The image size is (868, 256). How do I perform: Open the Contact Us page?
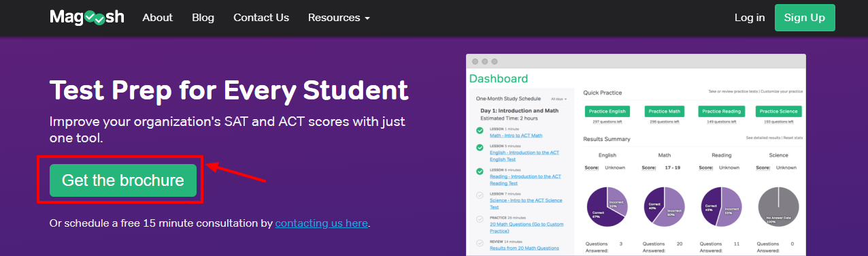[261, 18]
